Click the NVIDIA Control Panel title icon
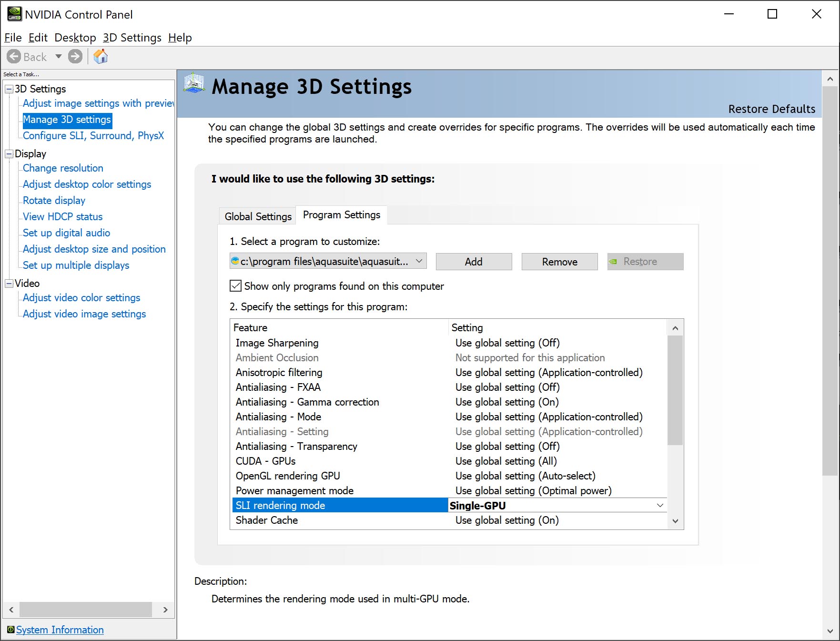 tap(14, 14)
